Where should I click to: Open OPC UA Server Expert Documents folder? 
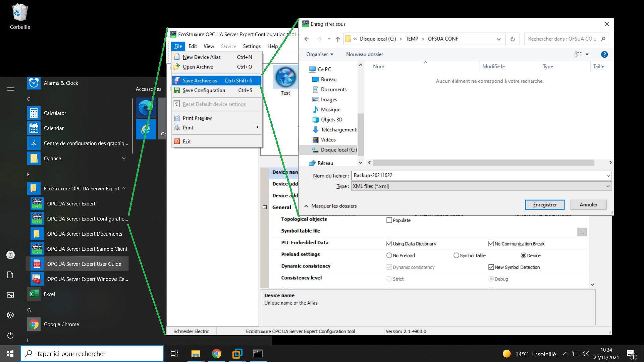tap(77, 234)
